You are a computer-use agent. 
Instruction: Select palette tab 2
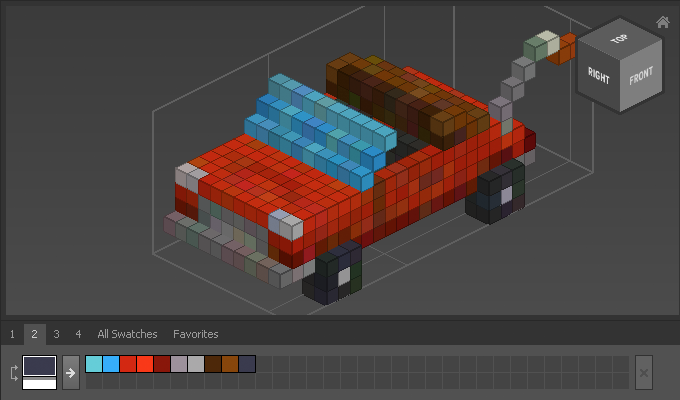click(34, 334)
